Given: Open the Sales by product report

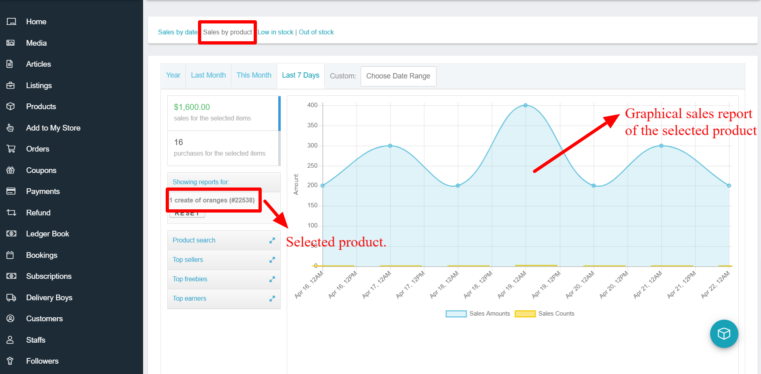Looking at the screenshot, I should [228, 32].
